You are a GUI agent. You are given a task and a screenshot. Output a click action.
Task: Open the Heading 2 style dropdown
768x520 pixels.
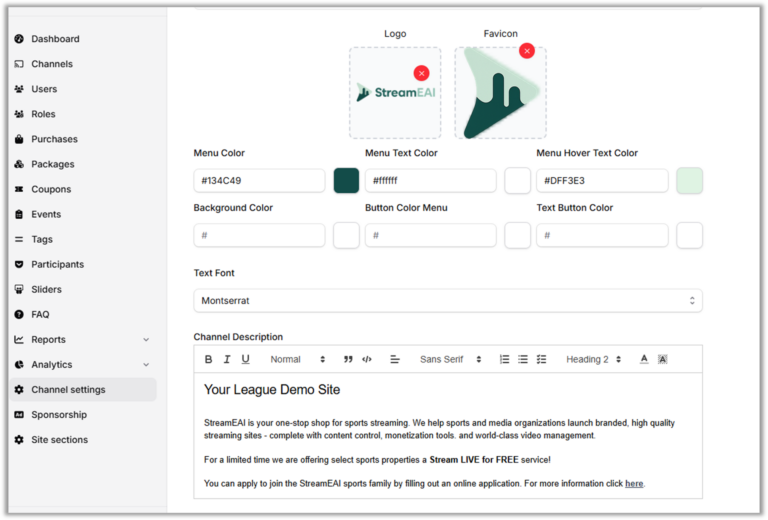coord(593,359)
